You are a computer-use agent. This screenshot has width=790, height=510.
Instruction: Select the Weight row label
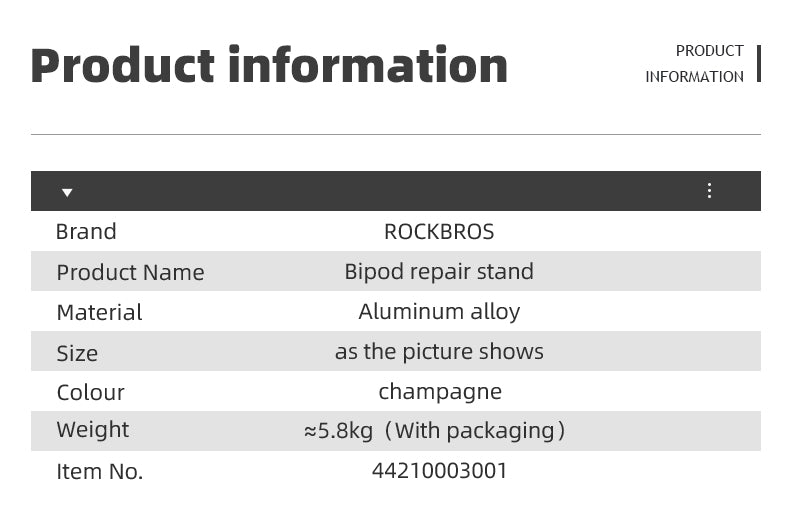coord(93,430)
